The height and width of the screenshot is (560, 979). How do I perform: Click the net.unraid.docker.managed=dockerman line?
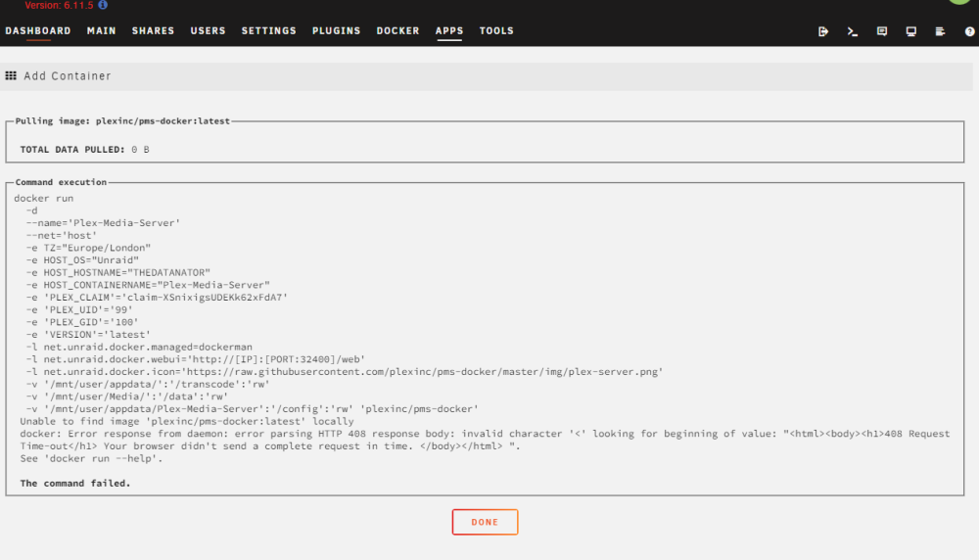[139, 348]
